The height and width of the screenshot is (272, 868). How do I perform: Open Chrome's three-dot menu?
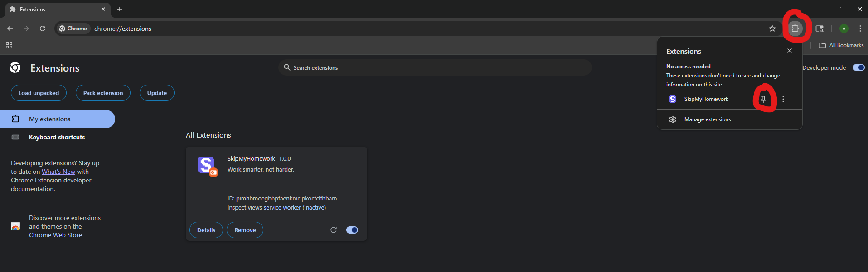860,29
